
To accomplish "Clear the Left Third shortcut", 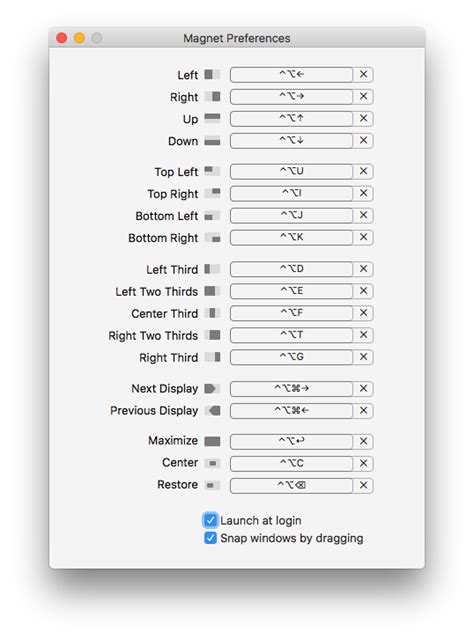I will pos(363,269).
